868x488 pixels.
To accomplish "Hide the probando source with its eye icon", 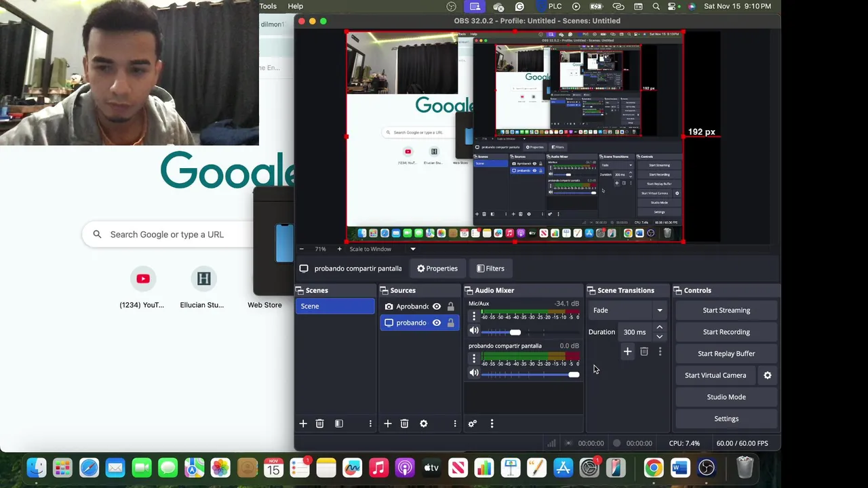I will (x=437, y=323).
